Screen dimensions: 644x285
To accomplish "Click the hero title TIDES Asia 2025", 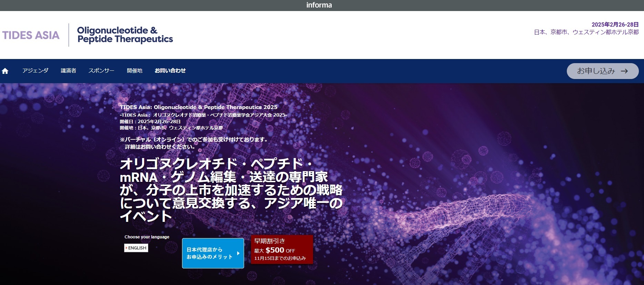I will (199, 107).
